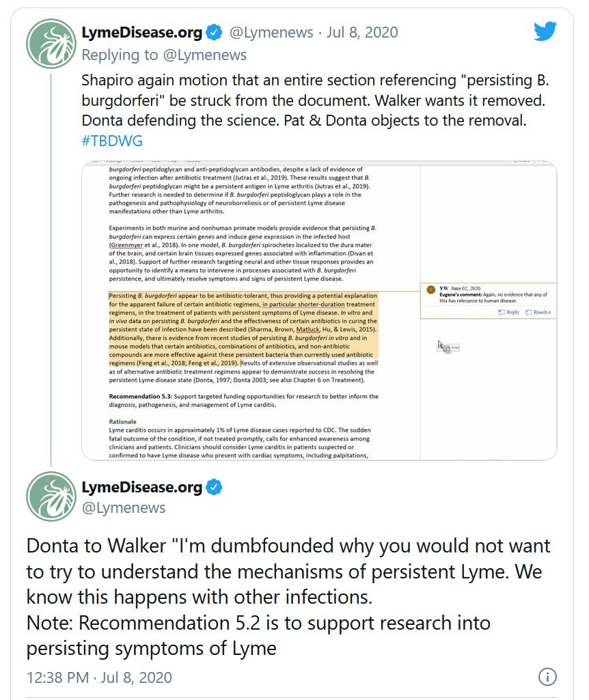Click the LymeDisease.org name in the lower tweet
Viewport: 589px width, 700px height.
pos(141,488)
